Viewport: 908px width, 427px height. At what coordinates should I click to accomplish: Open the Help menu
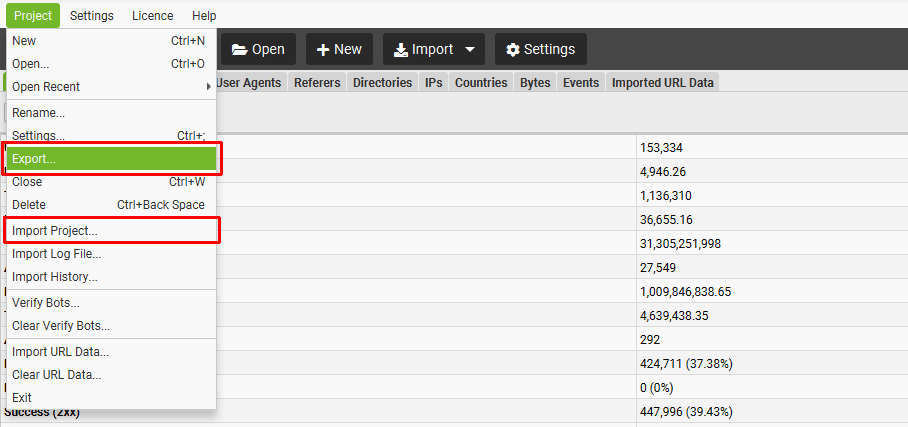[204, 16]
